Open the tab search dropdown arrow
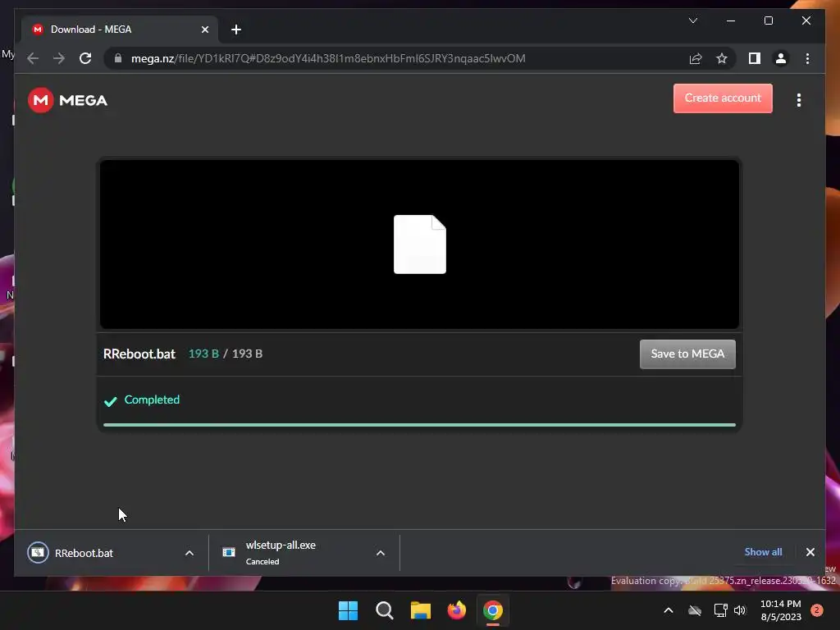Image resolution: width=840 pixels, height=630 pixels. click(692, 21)
